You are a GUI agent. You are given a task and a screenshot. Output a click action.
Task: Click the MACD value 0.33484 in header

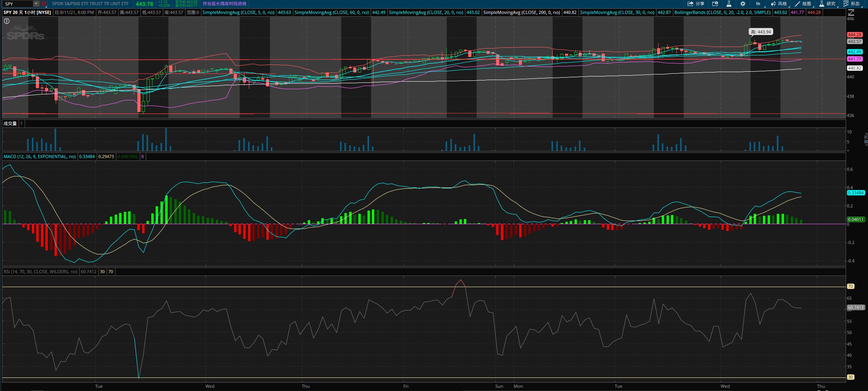[x=87, y=156]
